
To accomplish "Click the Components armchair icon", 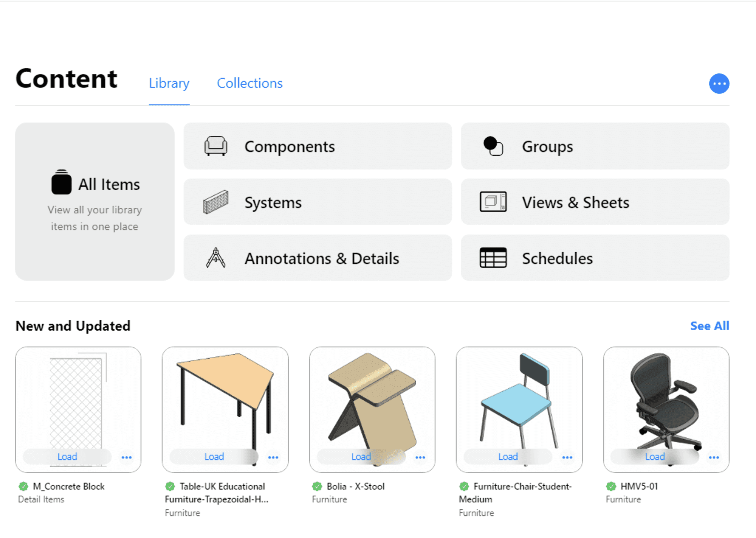I will [215, 146].
